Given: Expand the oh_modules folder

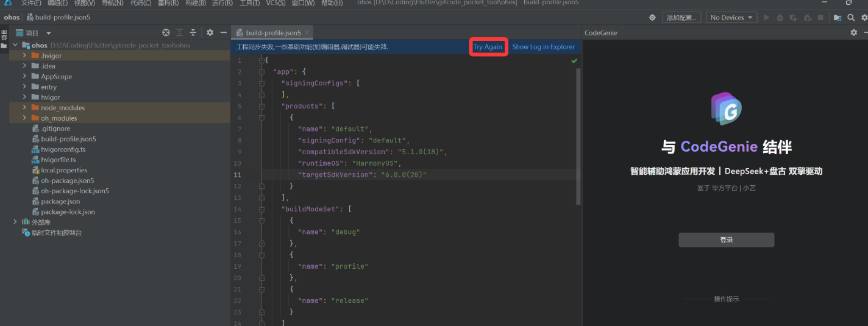Looking at the screenshot, I should (x=24, y=118).
